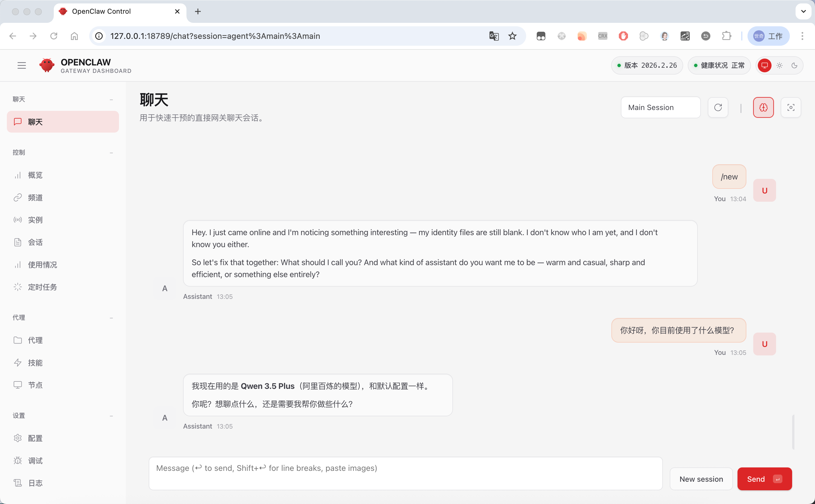This screenshot has width=815, height=504.
Task: Enable dark theme with moon icon
Action: pyautogui.click(x=794, y=65)
